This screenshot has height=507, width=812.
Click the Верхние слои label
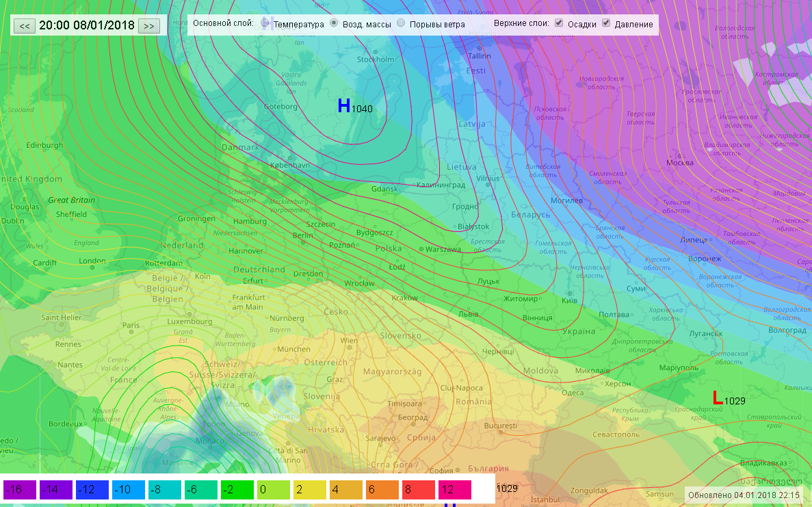click(x=521, y=23)
